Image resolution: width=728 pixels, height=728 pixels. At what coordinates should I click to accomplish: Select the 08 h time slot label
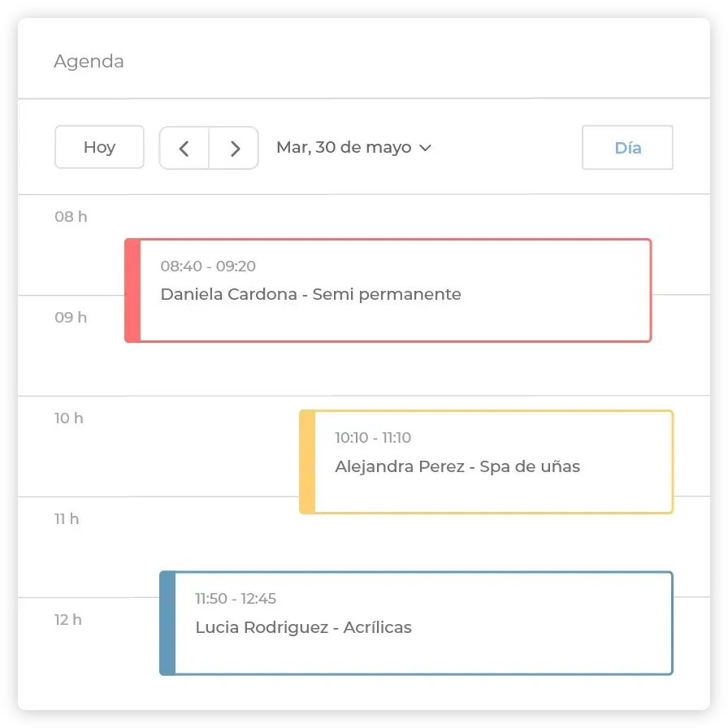71,217
